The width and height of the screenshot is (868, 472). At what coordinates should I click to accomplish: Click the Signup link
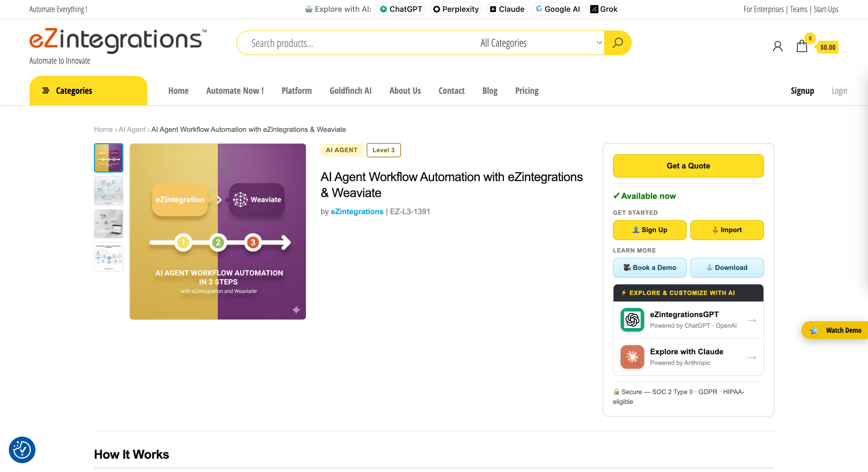(802, 91)
